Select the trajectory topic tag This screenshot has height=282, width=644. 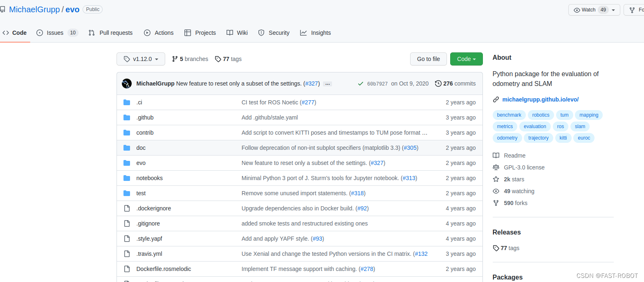point(538,138)
